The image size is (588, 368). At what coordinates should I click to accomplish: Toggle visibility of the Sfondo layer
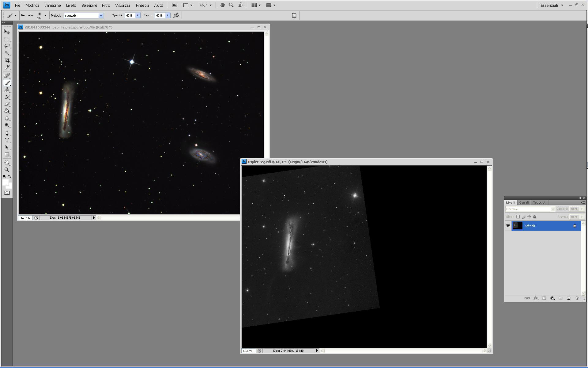click(508, 225)
